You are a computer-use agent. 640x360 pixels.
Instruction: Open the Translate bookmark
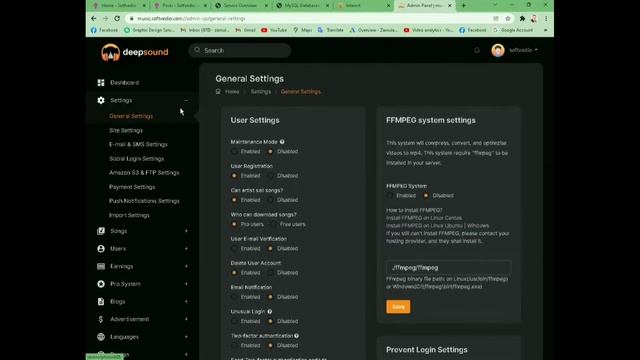tap(331, 30)
